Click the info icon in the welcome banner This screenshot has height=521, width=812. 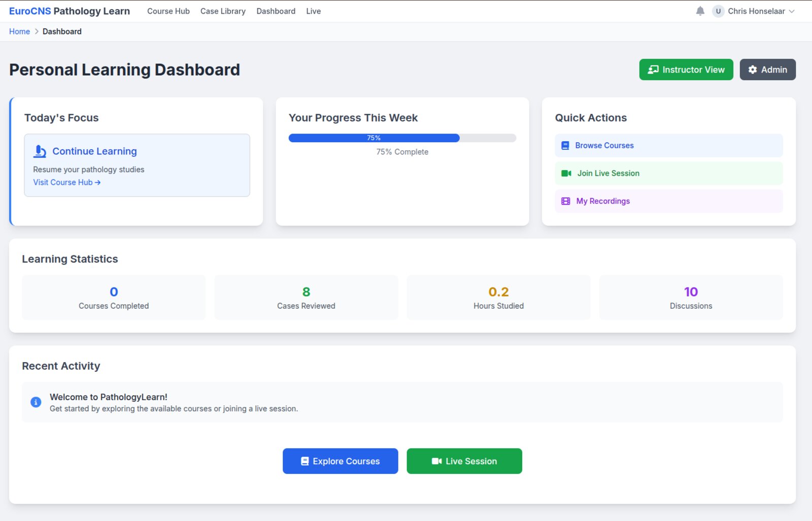(36, 402)
